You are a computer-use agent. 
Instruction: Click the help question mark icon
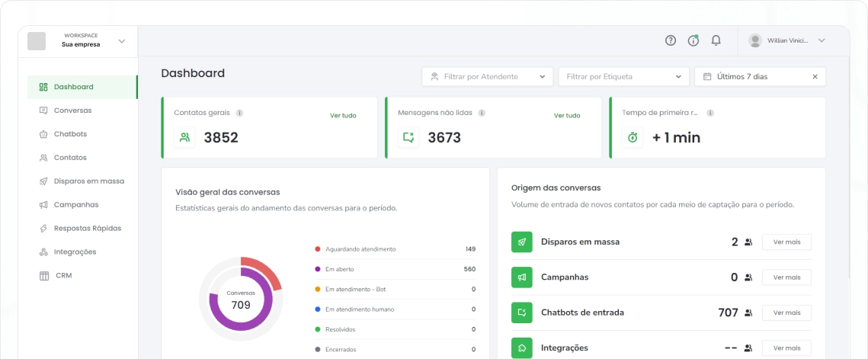click(x=671, y=40)
